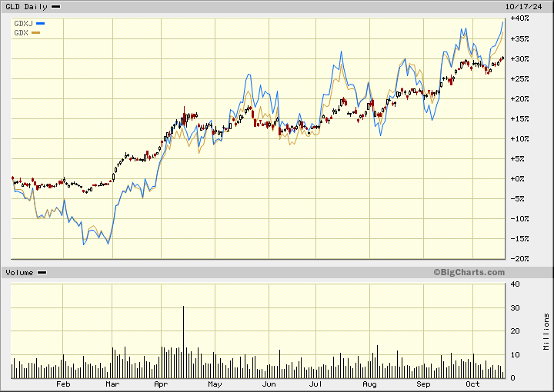Click the +10% axis label
Image resolution: width=554 pixels, height=392 pixels.
point(519,138)
